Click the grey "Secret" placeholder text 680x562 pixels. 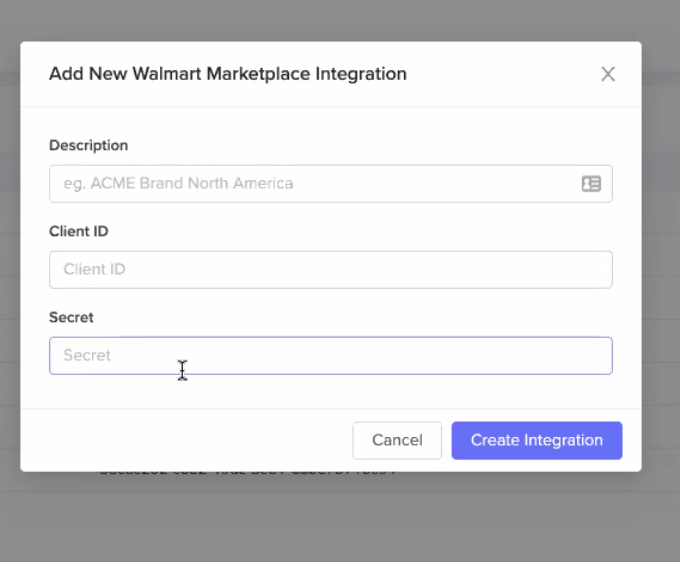click(87, 356)
